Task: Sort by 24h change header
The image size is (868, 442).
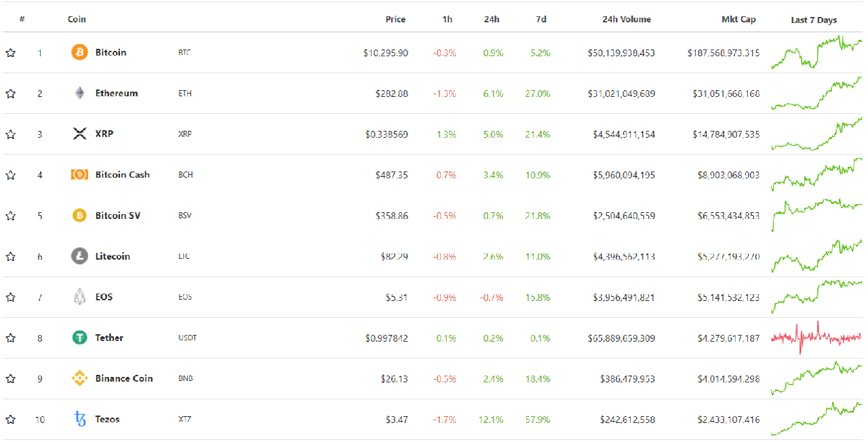Action: click(492, 19)
